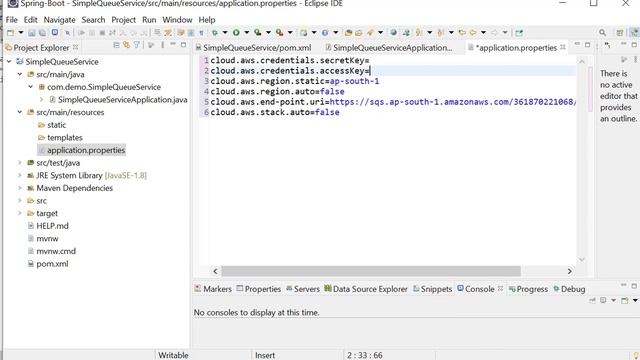Expand SimpleQueueServiceApplication.java node

point(41,100)
